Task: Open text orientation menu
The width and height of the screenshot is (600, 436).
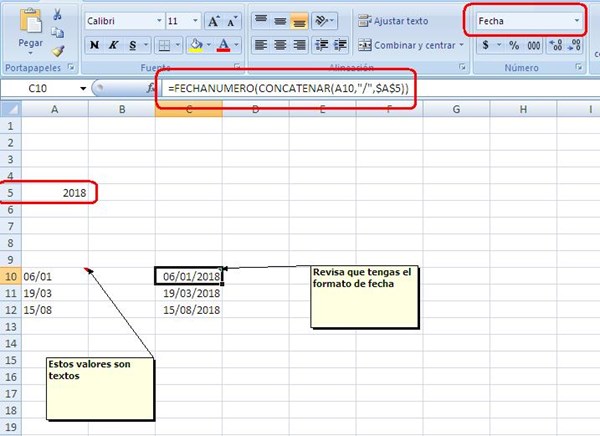Action: [324, 21]
